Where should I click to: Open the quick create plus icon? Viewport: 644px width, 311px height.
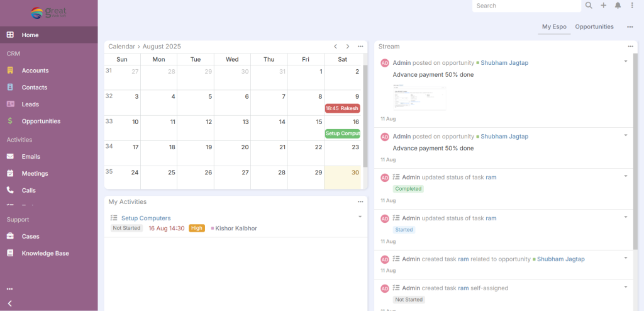coord(604,6)
